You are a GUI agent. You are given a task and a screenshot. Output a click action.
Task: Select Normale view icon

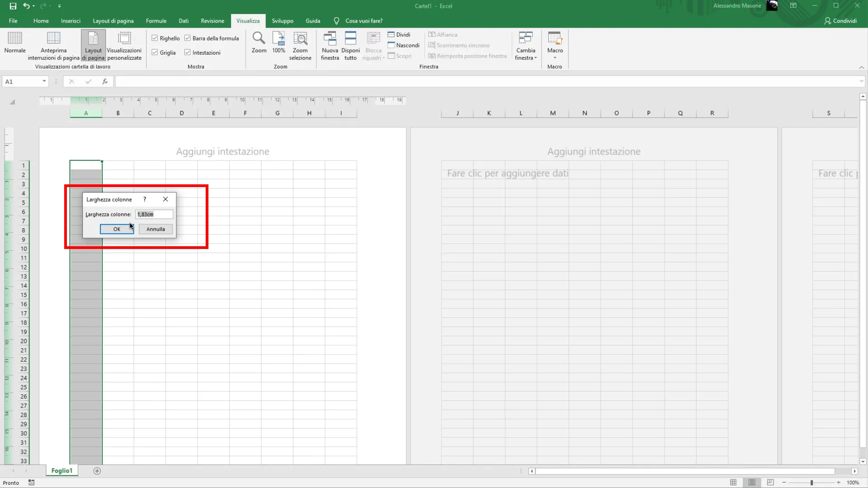pyautogui.click(x=15, y=38)
